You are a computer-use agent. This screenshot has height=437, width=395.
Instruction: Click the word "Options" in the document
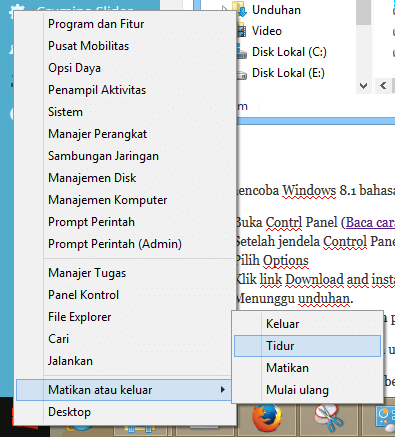(x=285, y=260)
